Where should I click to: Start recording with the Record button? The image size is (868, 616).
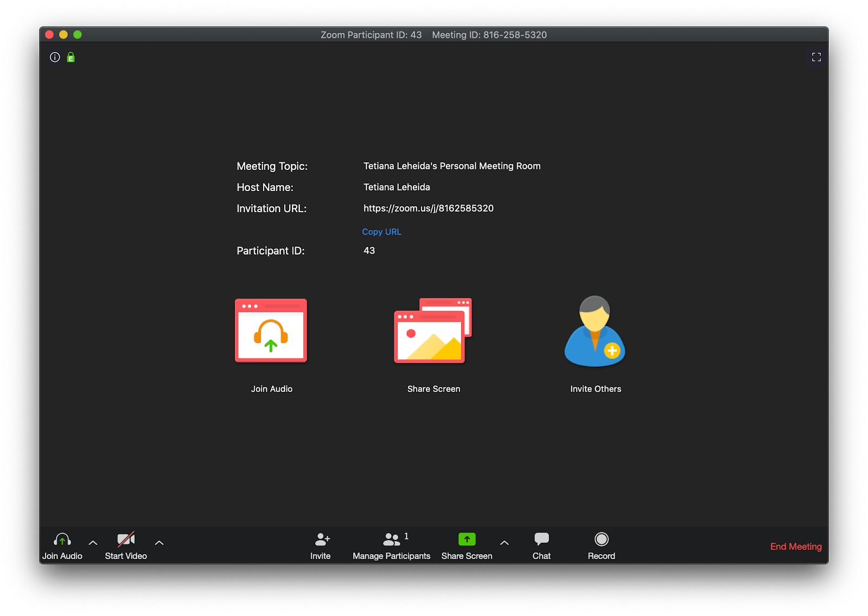(601, 545)
